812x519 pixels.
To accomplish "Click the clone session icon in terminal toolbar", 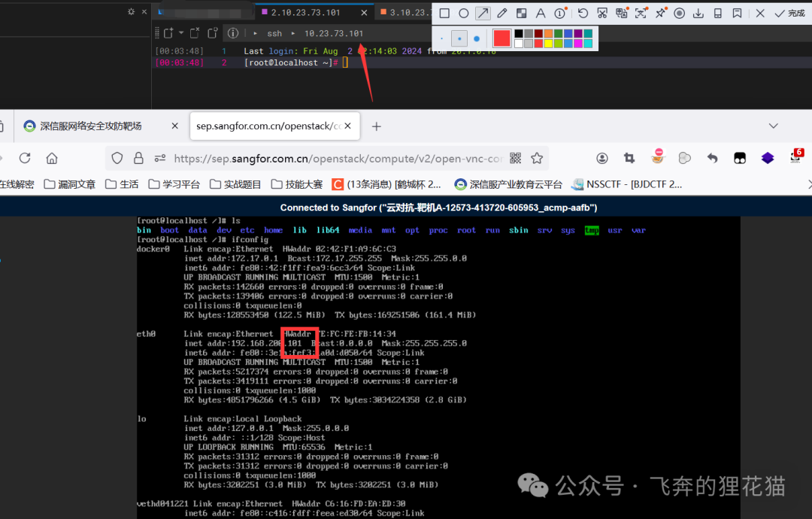I will click(212, 33).
